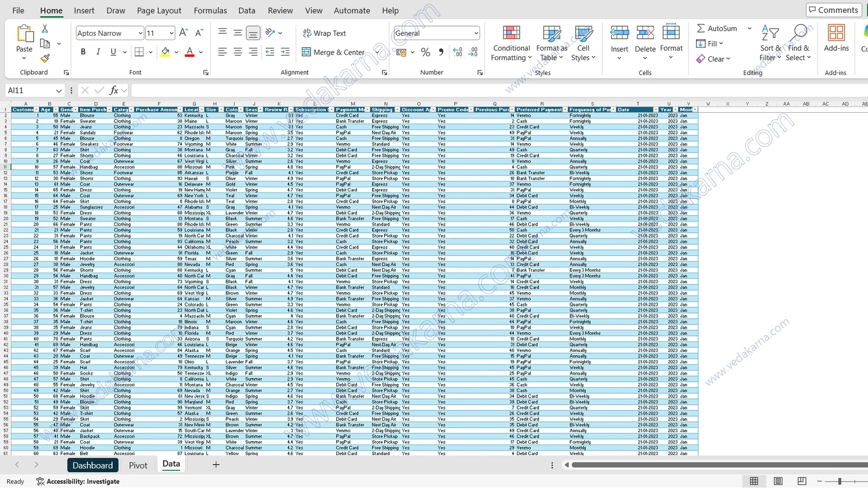Switch to the Dashboard sheet tab
This screenshot has height=488, width=868.
pyautogui.click(x=93, y=465)
